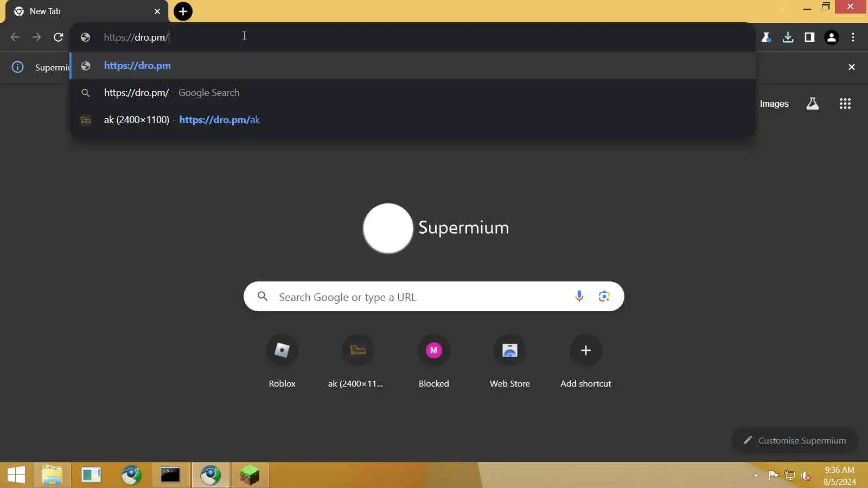This screenshot has width=868, height=488.
Task: Reload the current page
Action: pos(59,37)
